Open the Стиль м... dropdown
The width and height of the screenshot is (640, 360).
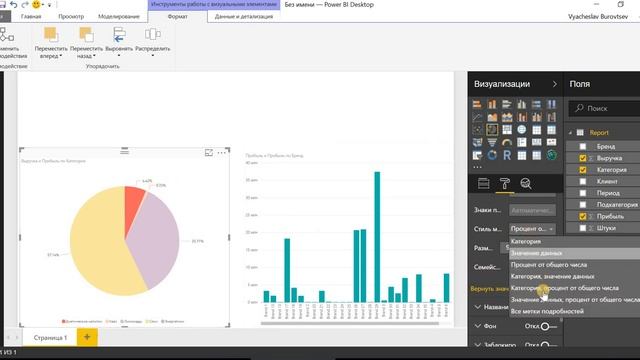[x=532, y=229]
